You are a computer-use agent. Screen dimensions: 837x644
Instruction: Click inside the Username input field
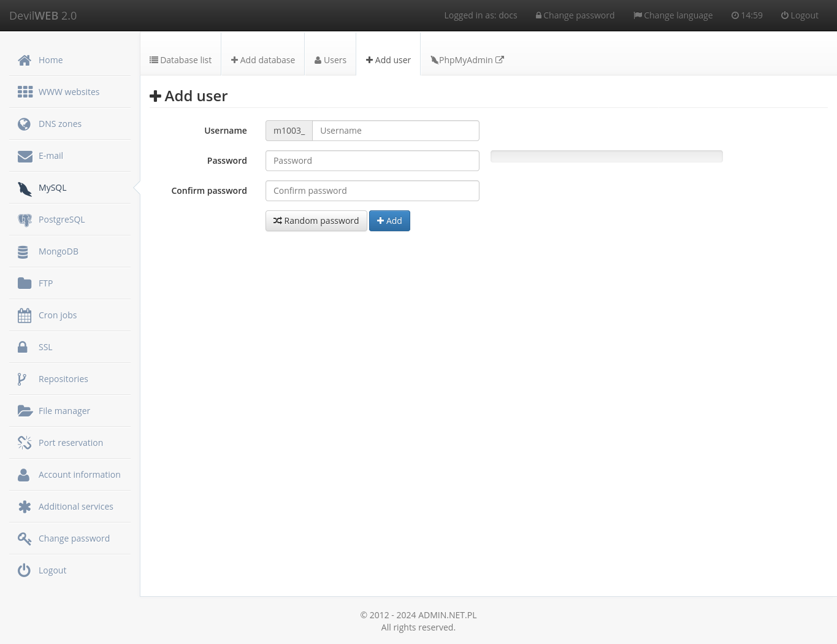tap(396, 130)
